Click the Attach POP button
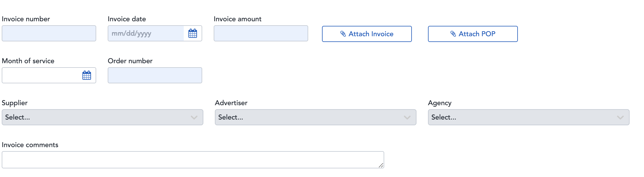The width and height of the screenshot is (644, 177). pos(472,34)
